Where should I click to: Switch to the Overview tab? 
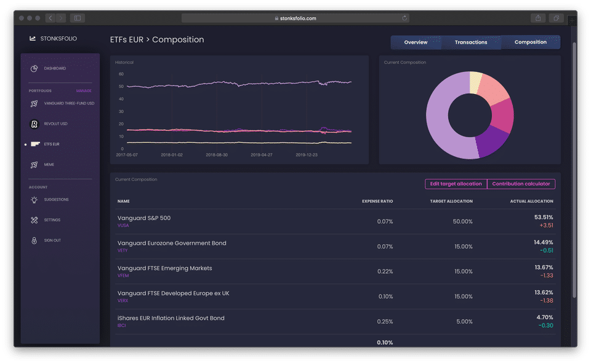[416, 42]
